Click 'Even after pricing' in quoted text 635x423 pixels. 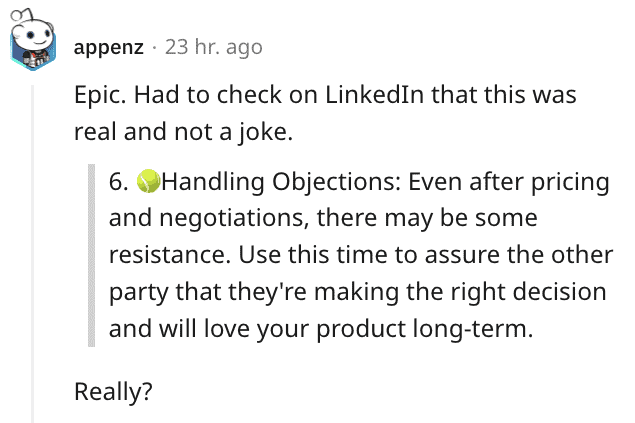509,182
